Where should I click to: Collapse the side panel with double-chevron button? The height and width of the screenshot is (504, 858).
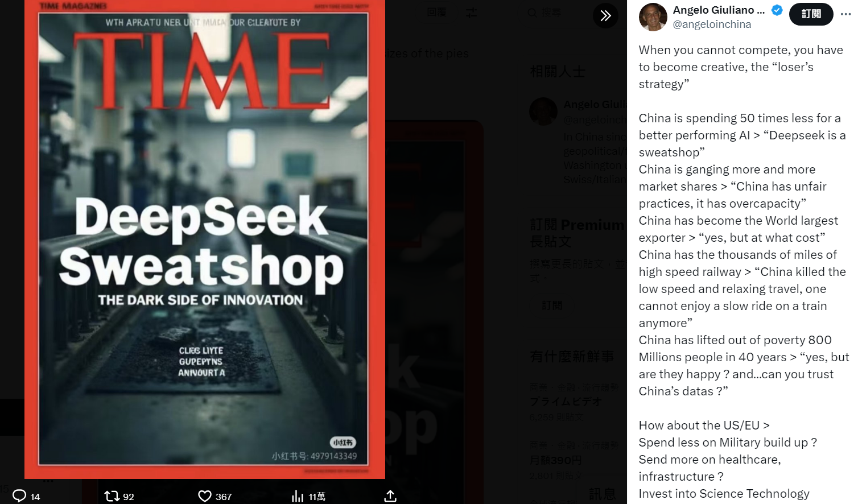pyautogui.click(x=605, y=15)
